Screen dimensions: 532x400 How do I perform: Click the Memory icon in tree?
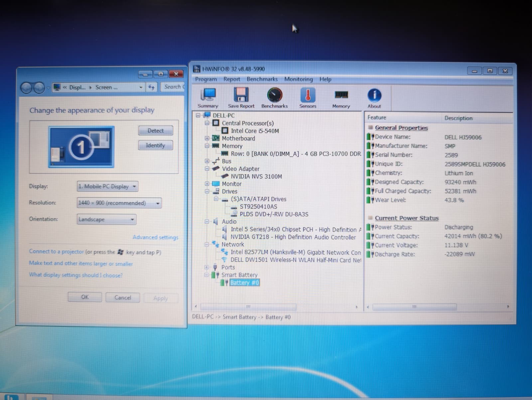tap(216, 146)
